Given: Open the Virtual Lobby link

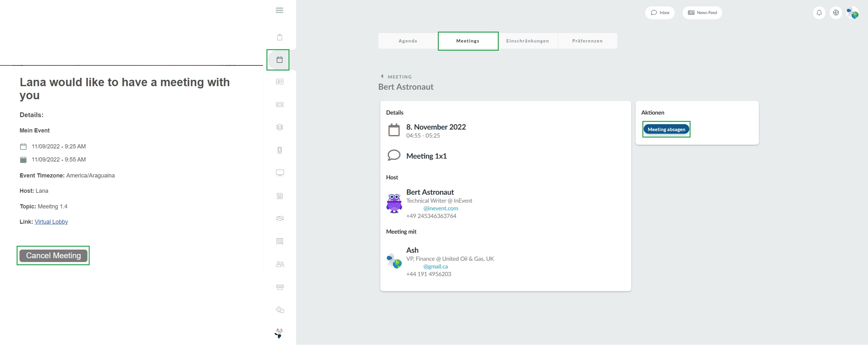Looking at the screenshot, I should (51, 222).
